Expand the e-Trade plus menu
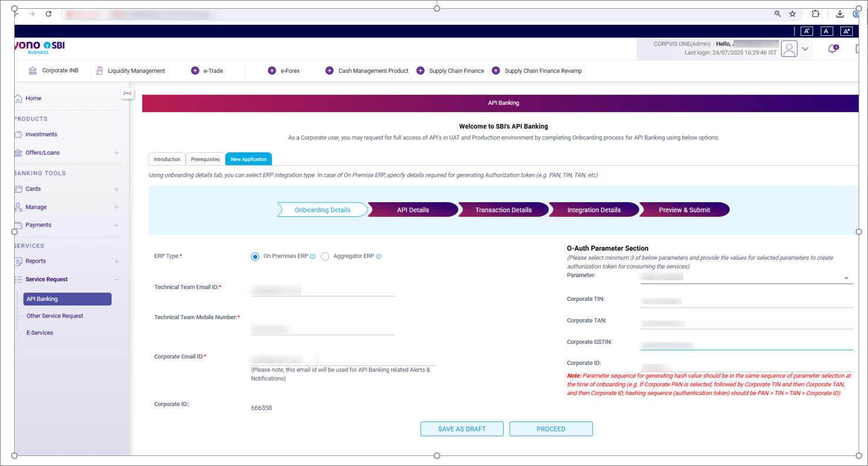 click(195, 71)
